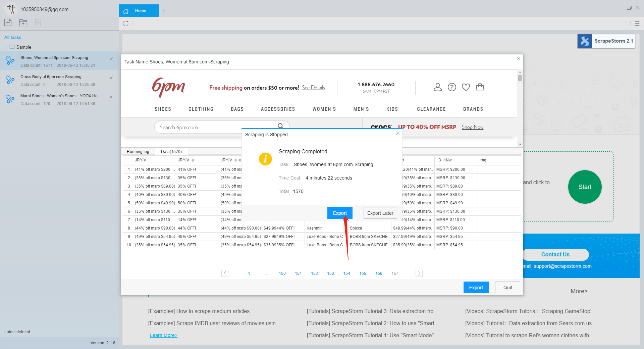Go to next page arrow in pagination
Viewport: 644px width, 349px height.
tap(419, 273)
